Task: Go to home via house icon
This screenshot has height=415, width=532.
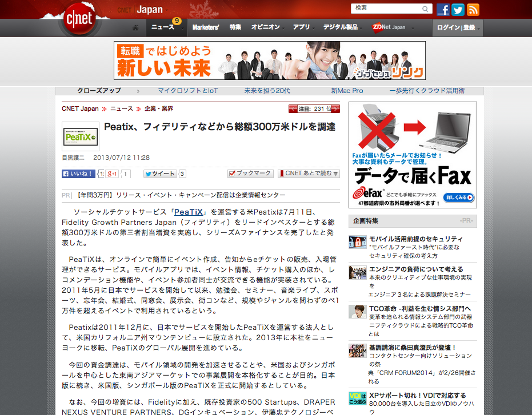Action: click(x=135, y=27)
